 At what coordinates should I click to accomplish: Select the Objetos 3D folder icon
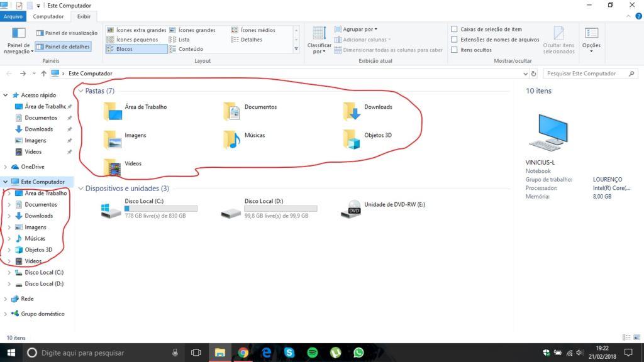[x=352, y=139]
